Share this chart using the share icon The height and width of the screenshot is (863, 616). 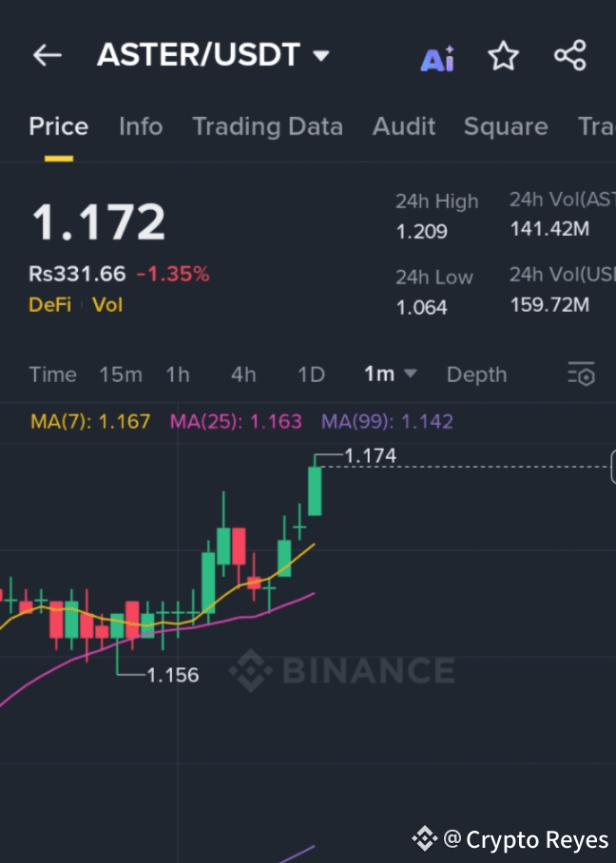[x=570, y=55]
